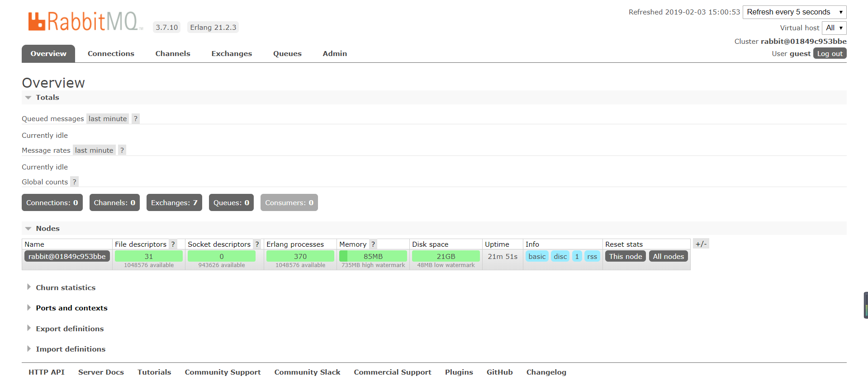Click the RabbitMQ logo
The width and height of the screenshot is (868, 385).
(x=85, y=21)
